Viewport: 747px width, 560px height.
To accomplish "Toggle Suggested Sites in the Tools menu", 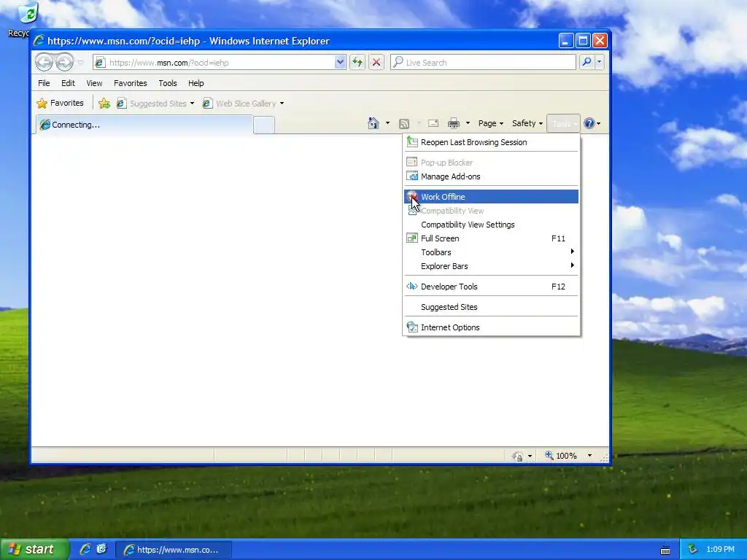I will coord(491,307).
